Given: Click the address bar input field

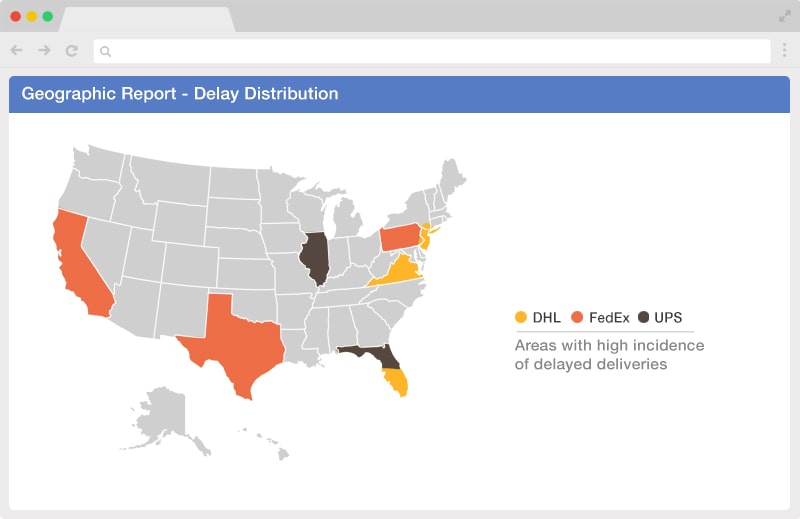Looking at the screenshot, I should point(432,51).
